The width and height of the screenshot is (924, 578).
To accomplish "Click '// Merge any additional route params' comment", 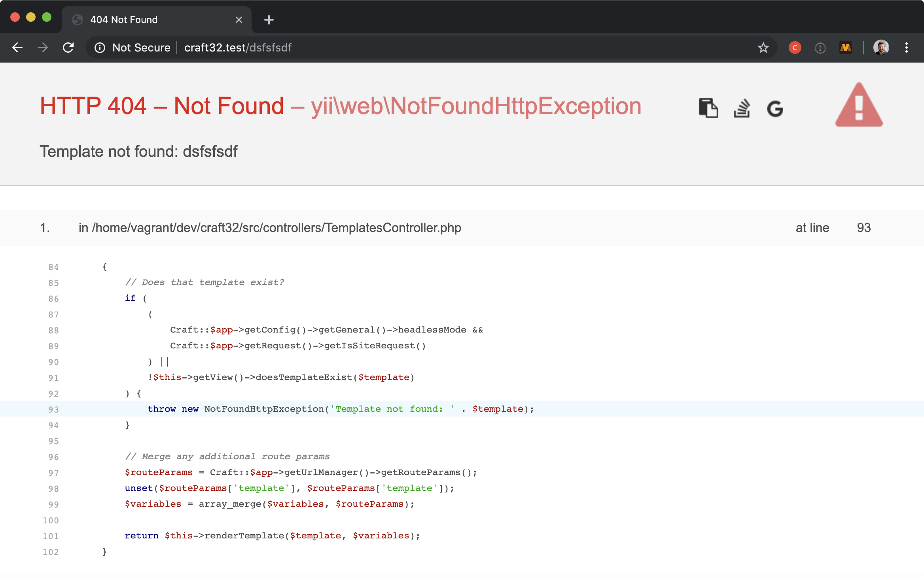I will [x=227, y=456].
